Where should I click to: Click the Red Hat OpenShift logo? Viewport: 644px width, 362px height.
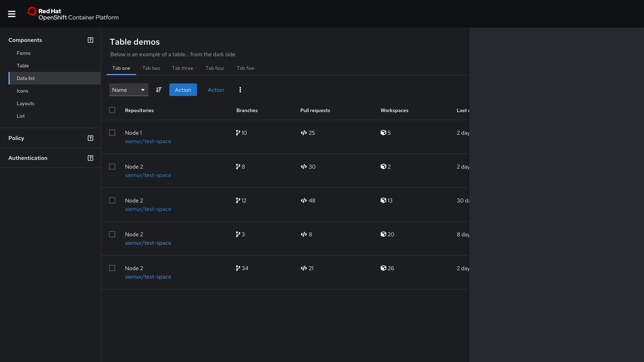tap(73, 14)
